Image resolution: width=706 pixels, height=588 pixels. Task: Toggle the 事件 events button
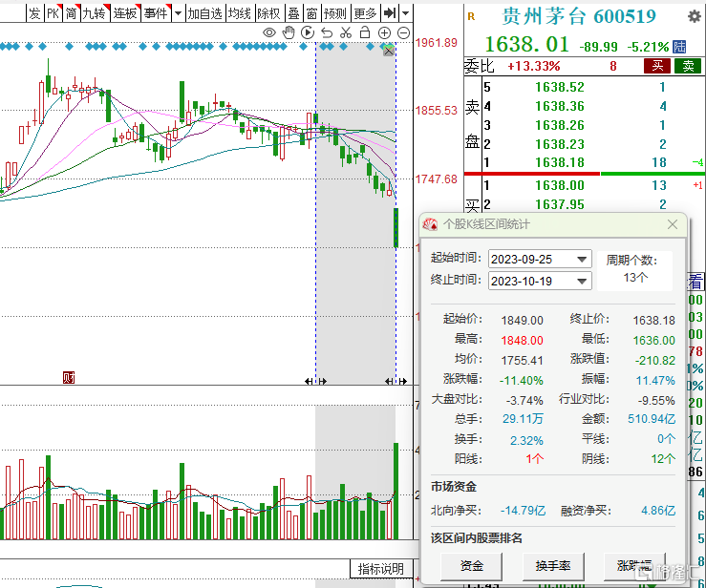point(157,13)
